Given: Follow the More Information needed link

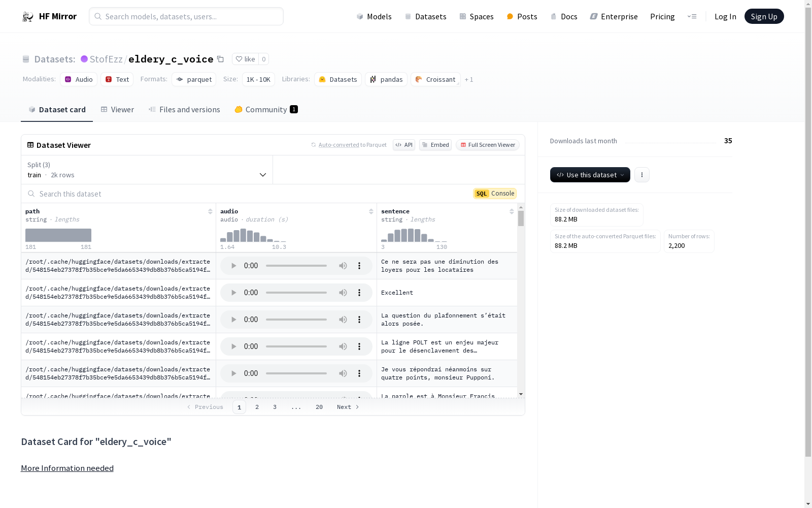Looking at the screenshot, I should tap(67, 468).
